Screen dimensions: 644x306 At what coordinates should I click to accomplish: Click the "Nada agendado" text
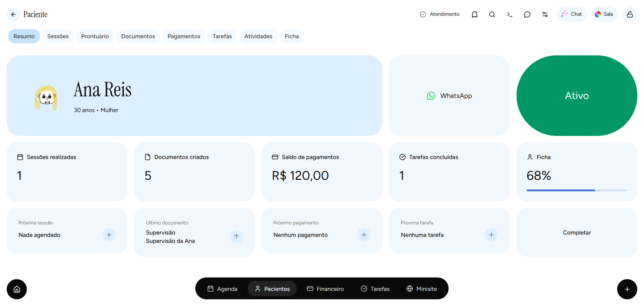pos(40,235)
